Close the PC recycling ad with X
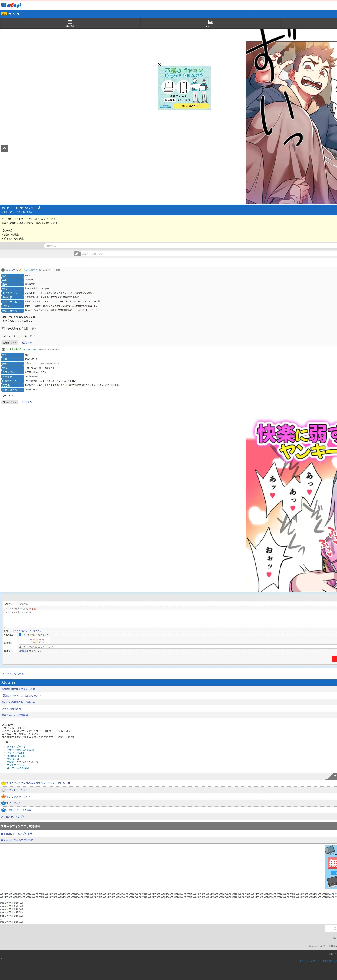Viewport: 337px width, 980px height. (159, 64)
